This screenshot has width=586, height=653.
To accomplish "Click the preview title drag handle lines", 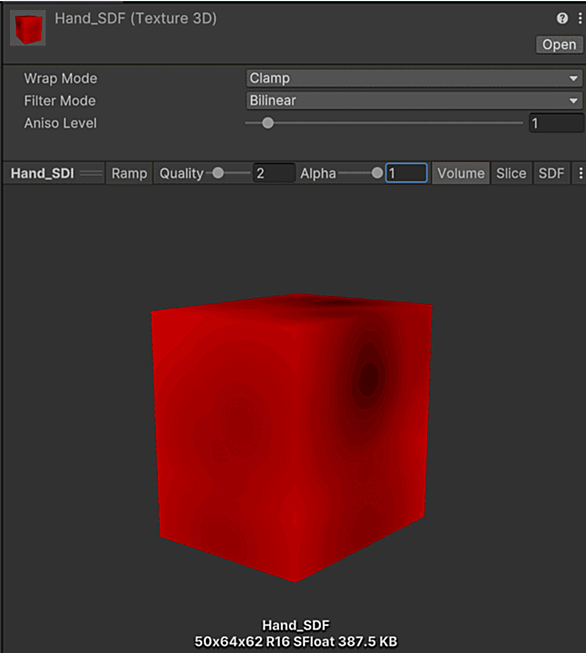I will (91, 173).
